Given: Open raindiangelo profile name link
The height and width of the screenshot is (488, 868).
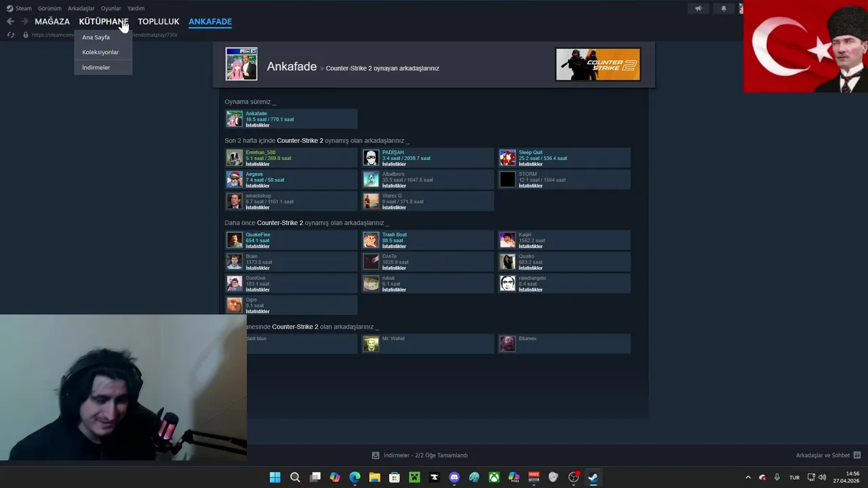Looking at the screenshot, I should (x=532, y=278).
